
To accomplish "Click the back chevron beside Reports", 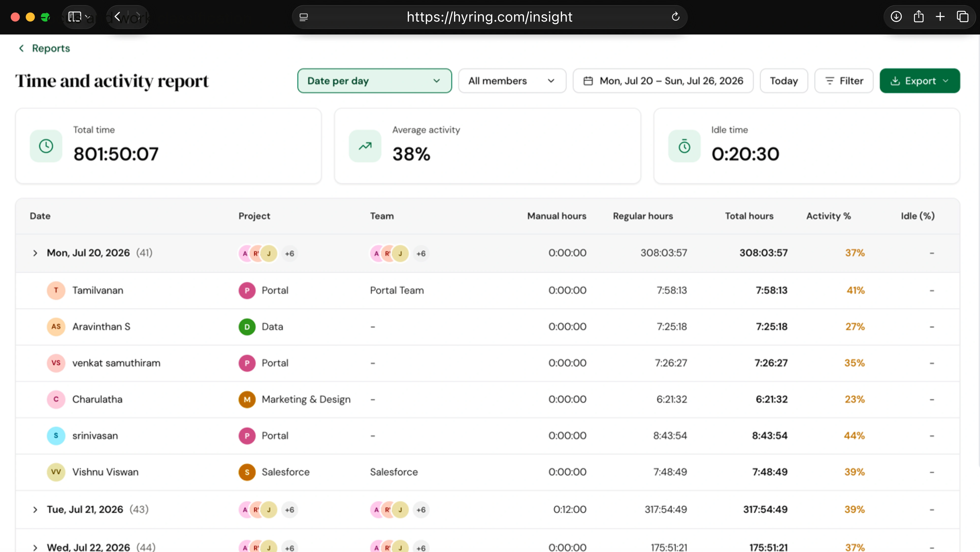I will 21,48.
